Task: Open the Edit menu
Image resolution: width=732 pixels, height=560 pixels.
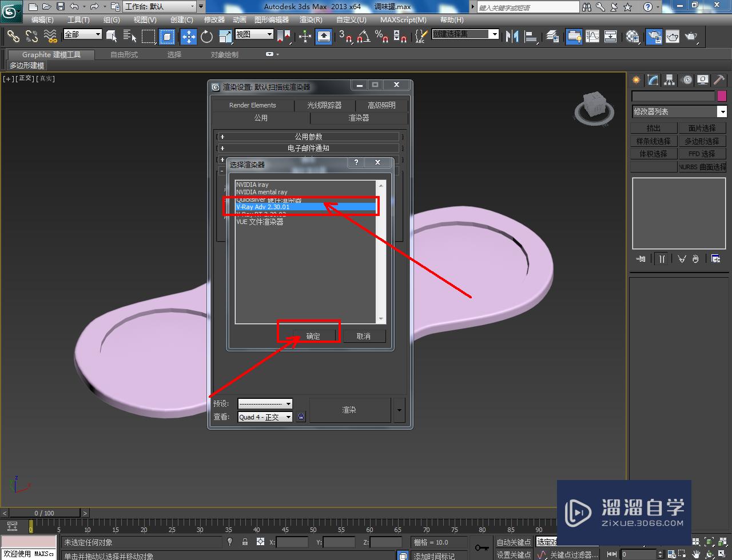Action: point(42,19)
